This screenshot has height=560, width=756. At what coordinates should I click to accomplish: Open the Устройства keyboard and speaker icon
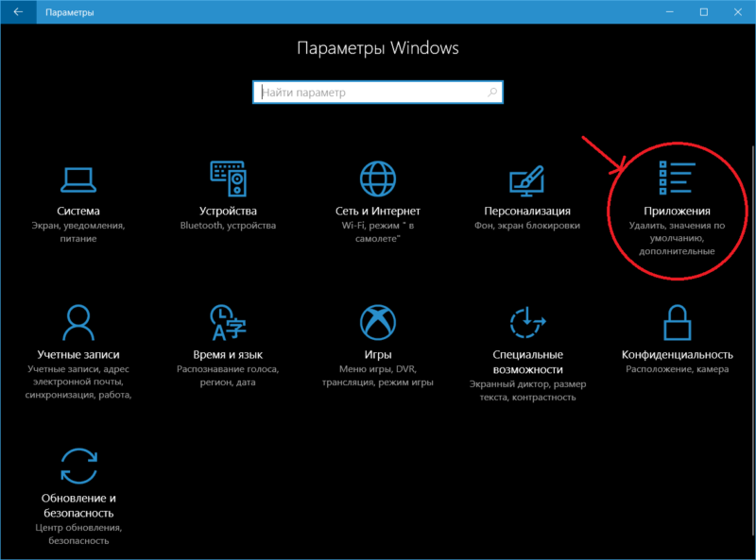pos(228,178)
